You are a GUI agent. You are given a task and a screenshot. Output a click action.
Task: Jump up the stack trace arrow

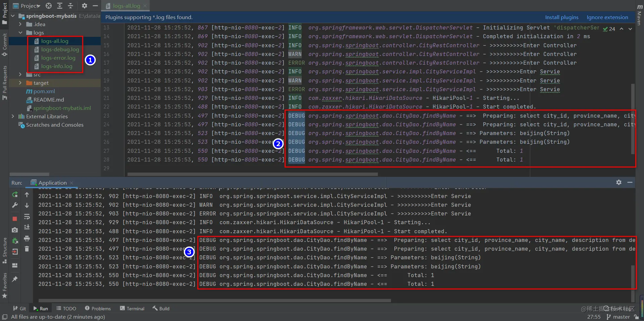click(27, 195)
